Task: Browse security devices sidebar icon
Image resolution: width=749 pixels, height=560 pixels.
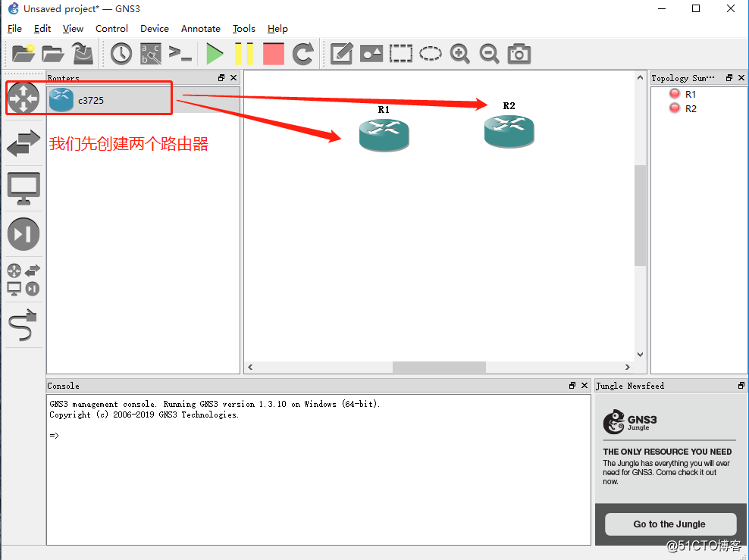Action: [24, 233]
